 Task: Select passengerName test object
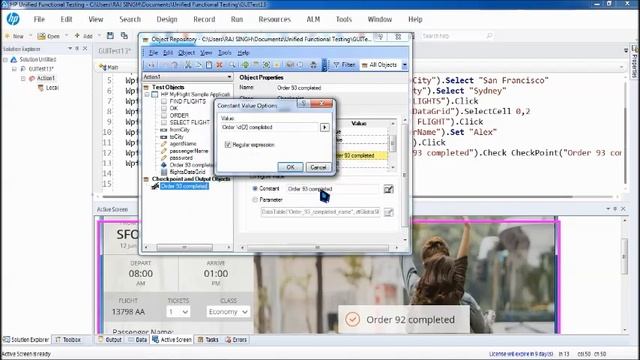(x=189, y=151)
